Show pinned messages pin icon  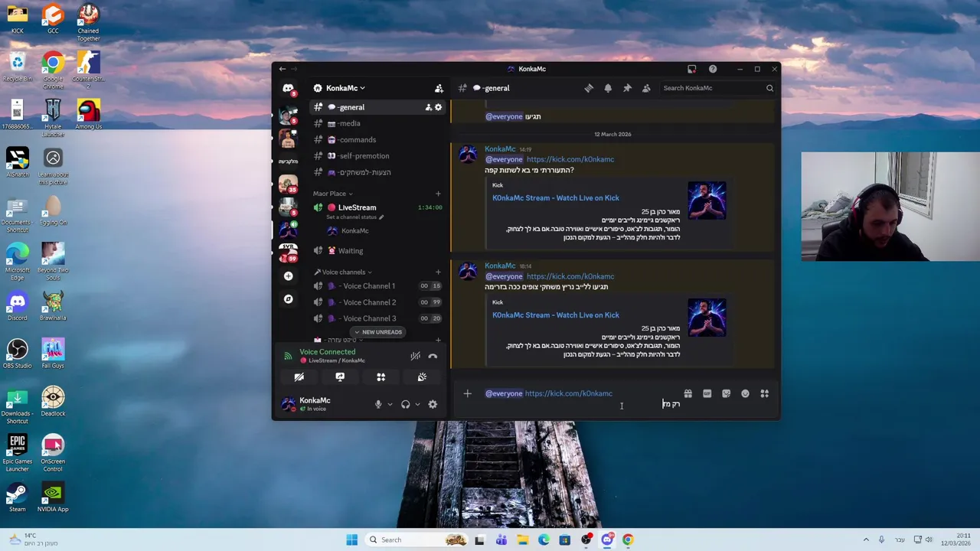pyautogui.click(x=627, y=88)
